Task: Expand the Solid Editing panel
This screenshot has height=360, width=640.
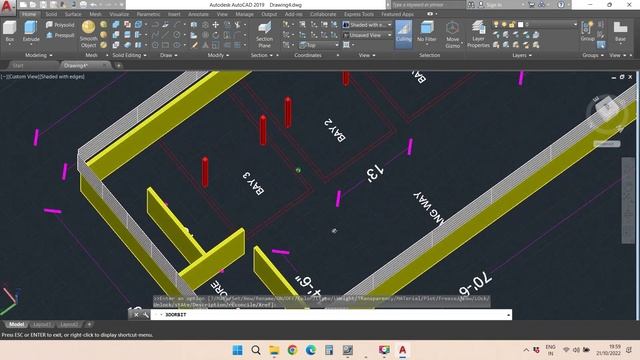Action: 129,55
